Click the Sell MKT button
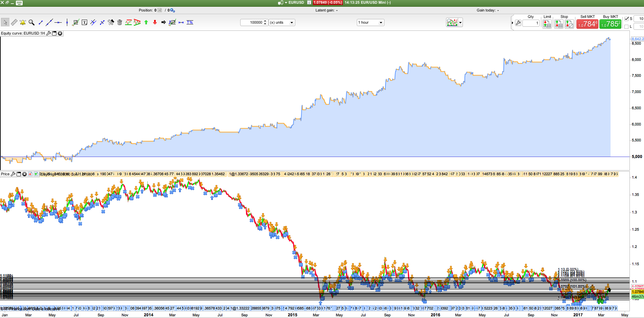 (x=587, y=24)
